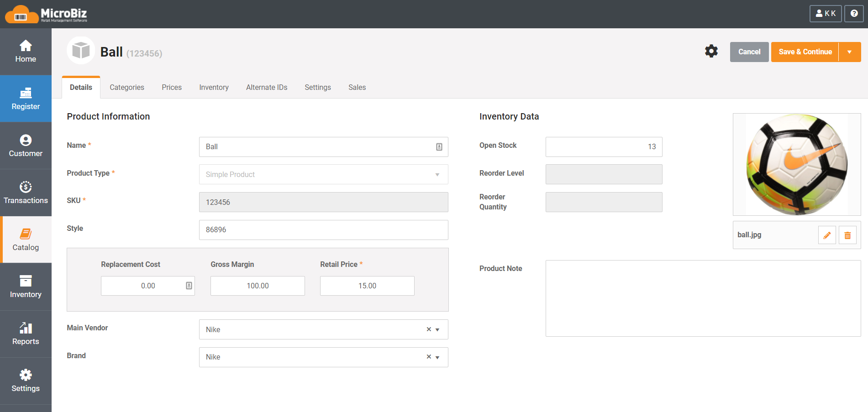
Task: Click the gear icon beside Cancel
Action: pos(711,51)
